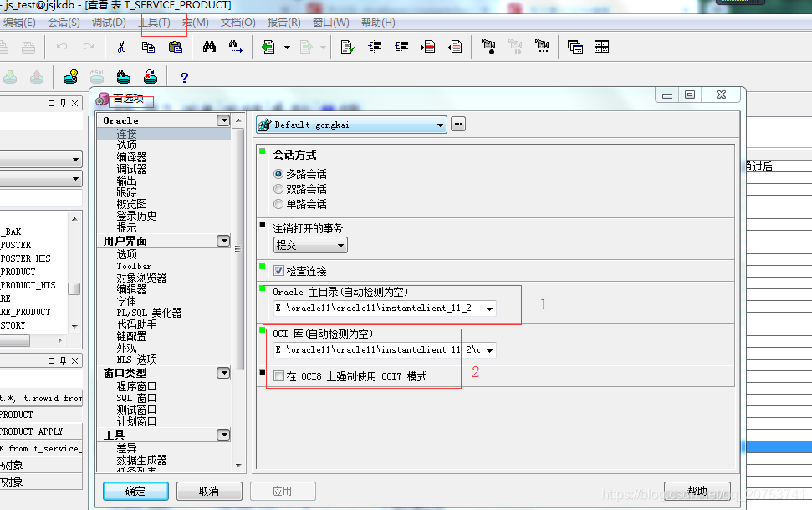
Task: Click the blue question mark help icon
Action: pos(184,78)
